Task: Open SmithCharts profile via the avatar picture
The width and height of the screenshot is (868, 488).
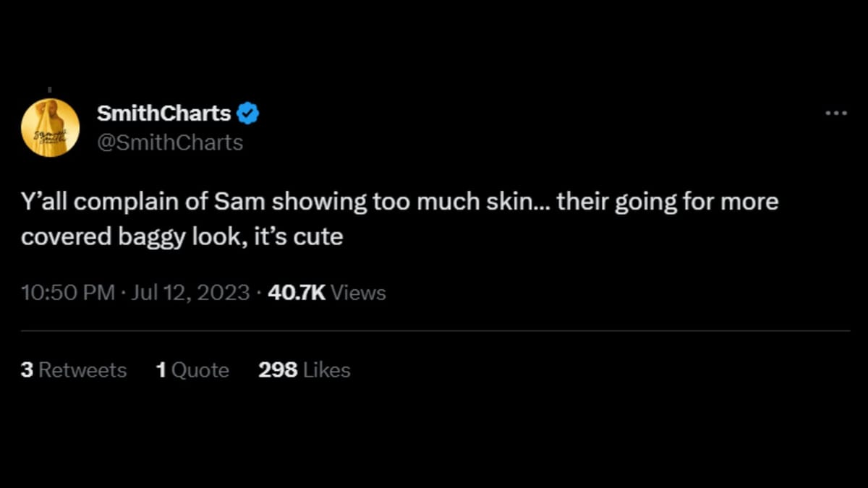Action: 51,125
